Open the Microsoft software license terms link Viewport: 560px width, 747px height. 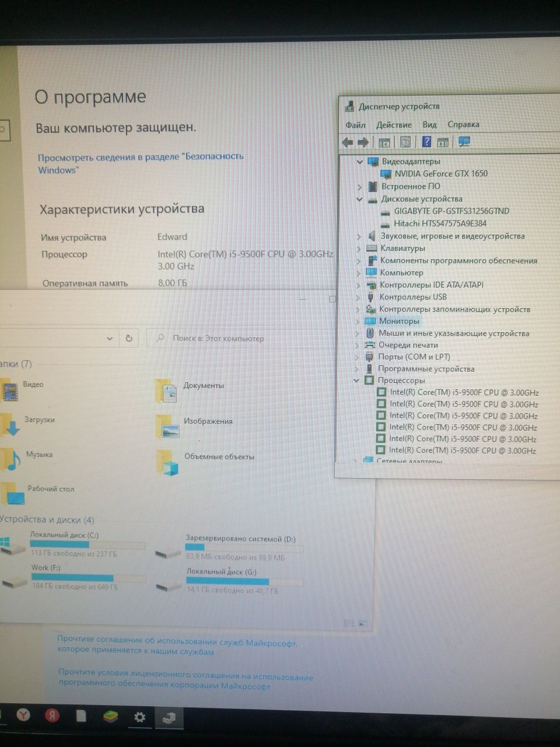tap(185, 680)
